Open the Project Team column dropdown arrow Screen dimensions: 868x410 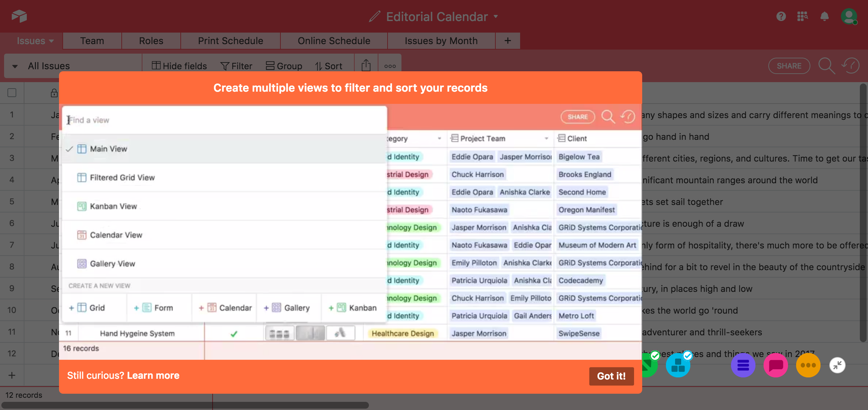point(546,138)
